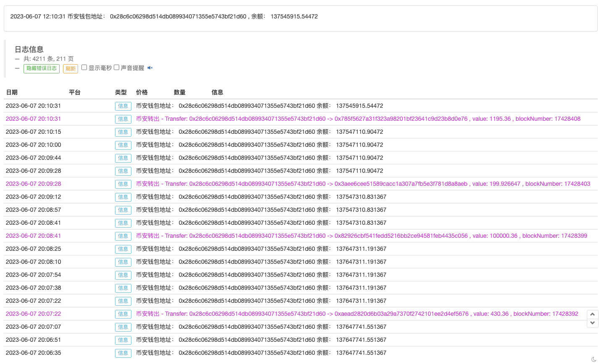Click the muted speaker icon beside 声音提醒
599x364 pixels.
[x=150, y=68]
